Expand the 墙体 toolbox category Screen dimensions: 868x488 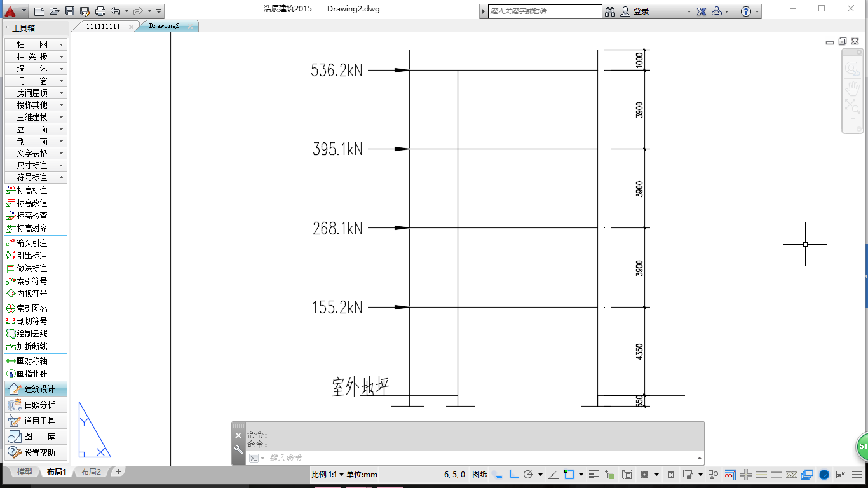[36, 69]
